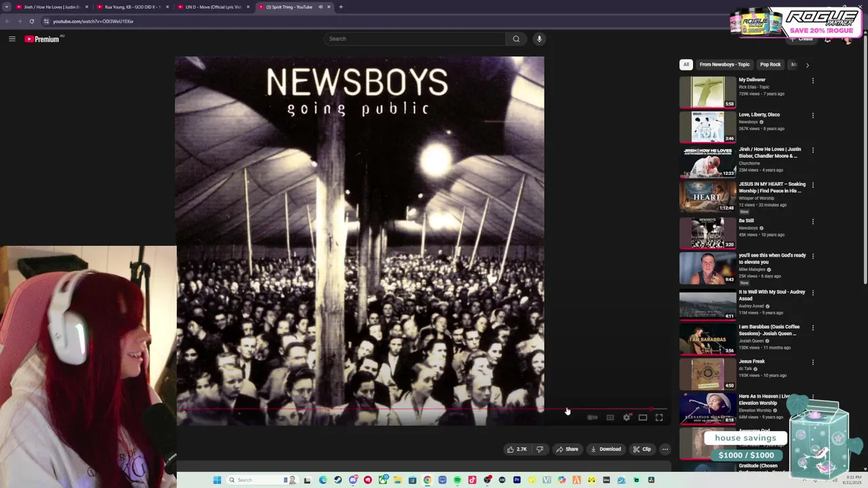868x488 pixels.
Task: Open Mike Malagies channel name
Action: [x=751, y=270]
